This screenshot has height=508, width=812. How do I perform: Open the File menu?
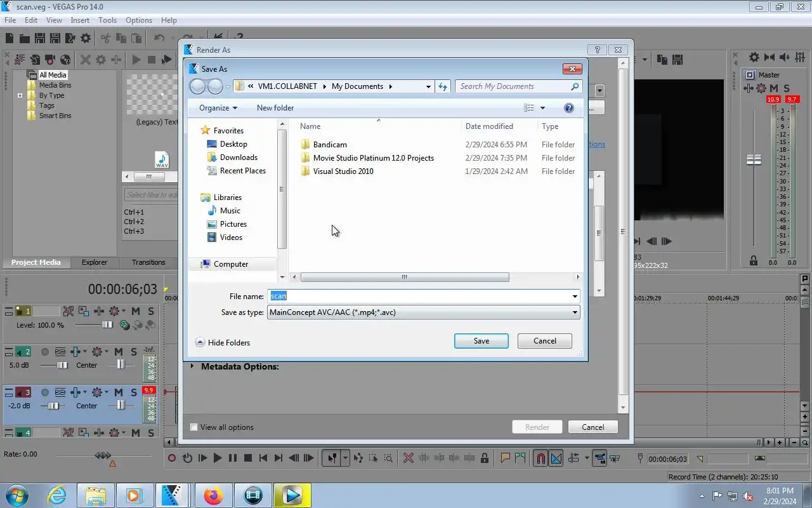[10, 20]
